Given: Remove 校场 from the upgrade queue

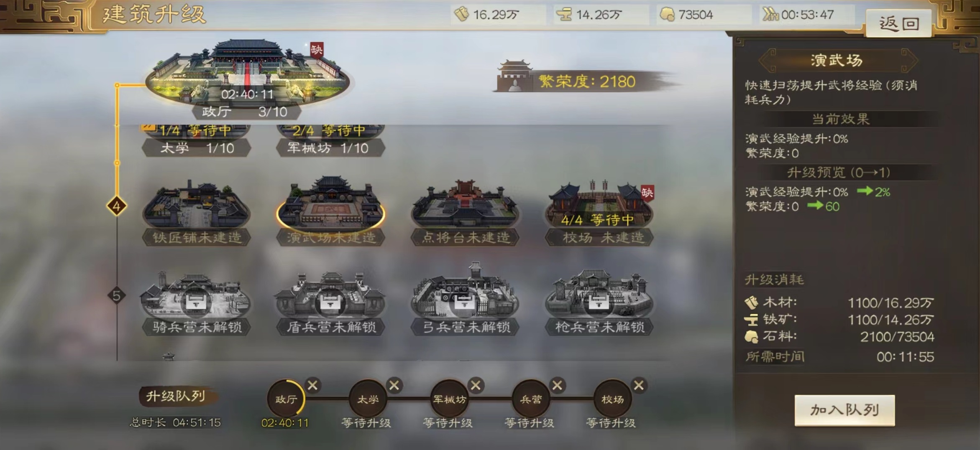Looking at the screenshot, I should click(639, 385).
